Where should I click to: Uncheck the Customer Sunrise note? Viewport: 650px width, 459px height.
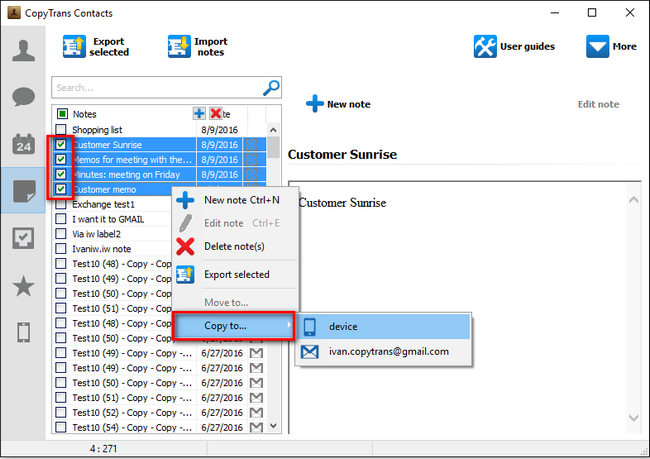point(61,144)
